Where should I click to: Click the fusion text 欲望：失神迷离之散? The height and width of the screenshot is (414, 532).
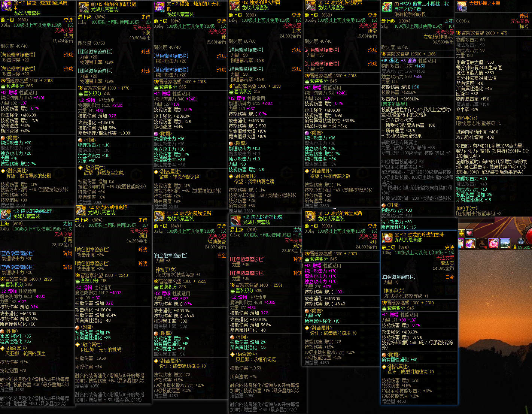coord(330,176)
